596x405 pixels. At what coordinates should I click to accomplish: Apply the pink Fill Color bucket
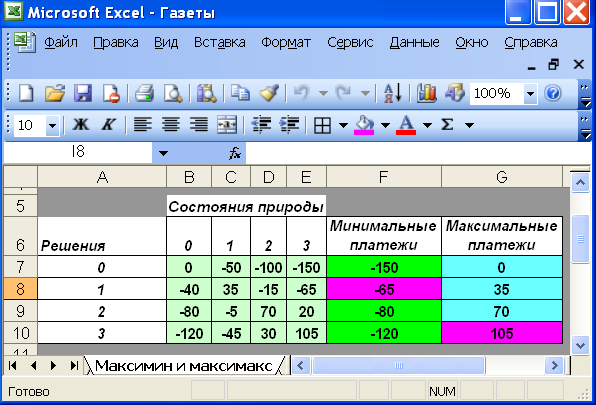[364, 125]
